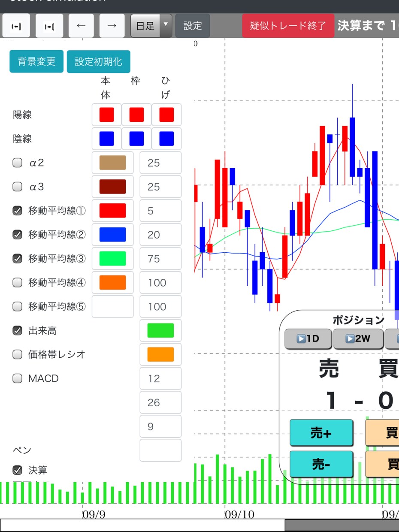Enable the α3 checkbox
Viewport: 399px width, 532px height.
tap(17, 187)
